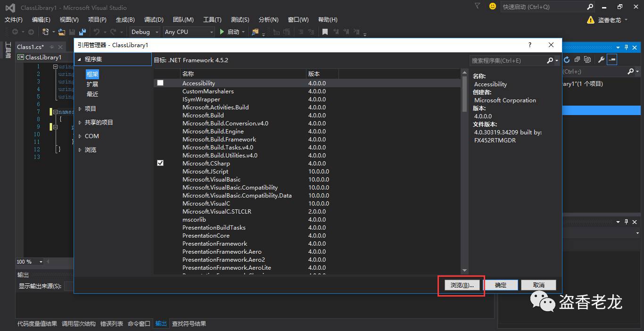Uncheck the Microsoft.CSharp assembly checkbox

[160, 163]
